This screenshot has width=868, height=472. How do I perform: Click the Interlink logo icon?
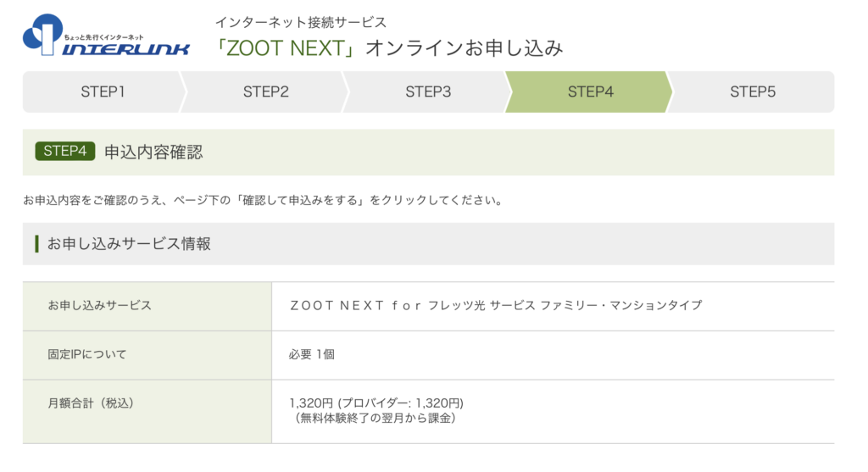pyautogui.click(x=42, y=34)
